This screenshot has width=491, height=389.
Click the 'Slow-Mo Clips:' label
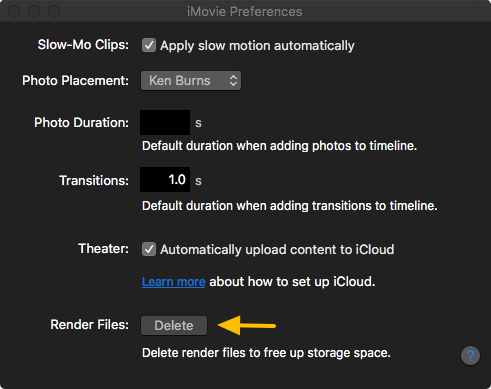click(83, 45)
